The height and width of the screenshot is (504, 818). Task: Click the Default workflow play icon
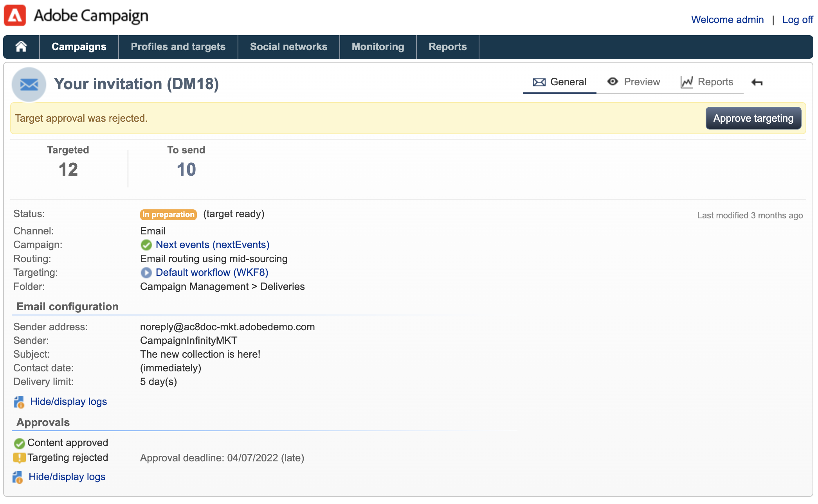tap(146, 272)
